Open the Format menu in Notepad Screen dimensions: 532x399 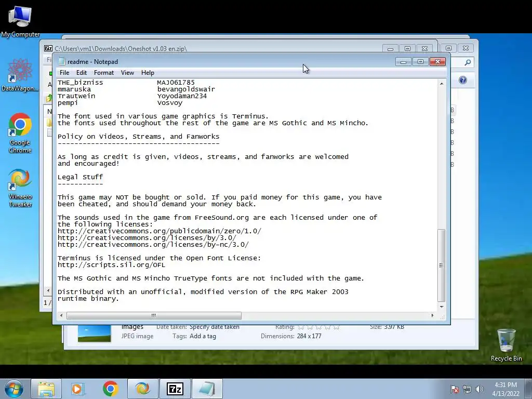[x=104, y=73]
